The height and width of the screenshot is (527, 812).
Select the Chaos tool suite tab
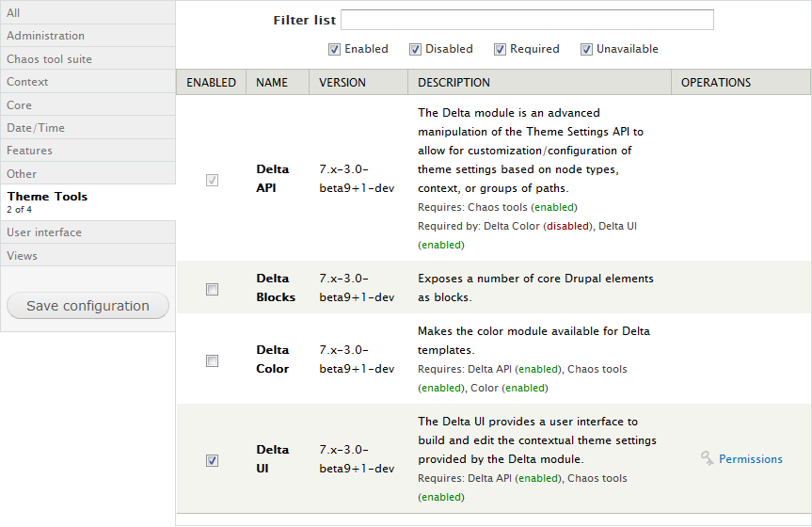tap(88, 59)
